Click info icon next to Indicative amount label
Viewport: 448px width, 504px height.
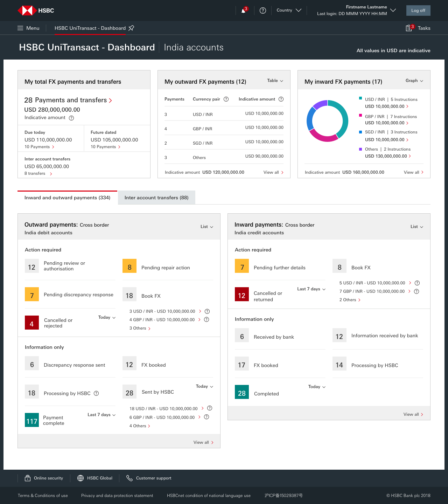pyautogui.click(x=71, y=118)
